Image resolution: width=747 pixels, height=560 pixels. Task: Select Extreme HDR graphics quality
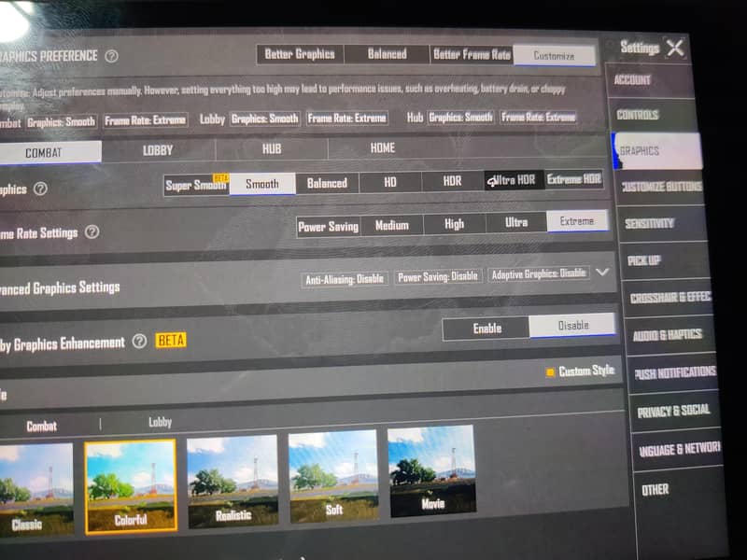click(x=574, y=179)
